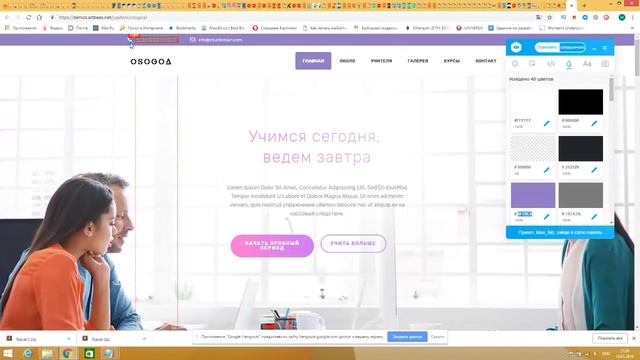Click the Скрыть link in the Hangouts notification
This screenshot has height=360, width=640.
[437, 337]
